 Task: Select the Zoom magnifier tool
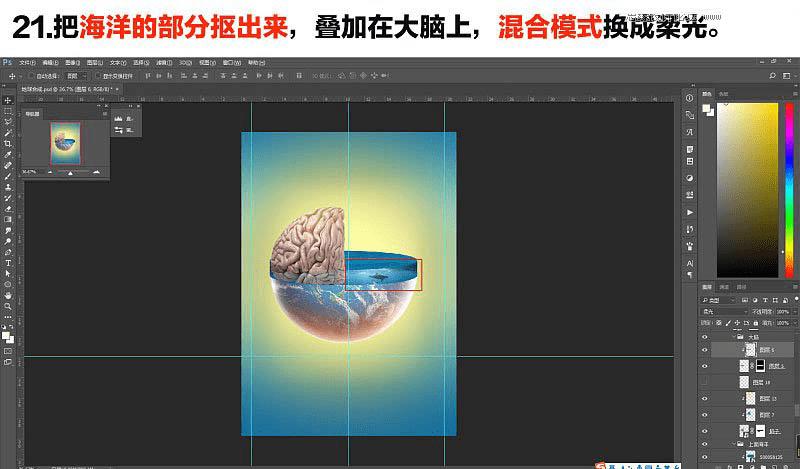pyautogui.click(x=8, y=306)
